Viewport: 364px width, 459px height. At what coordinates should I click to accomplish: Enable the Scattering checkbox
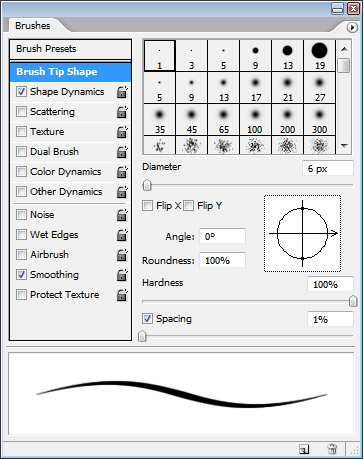pos(21,112)
